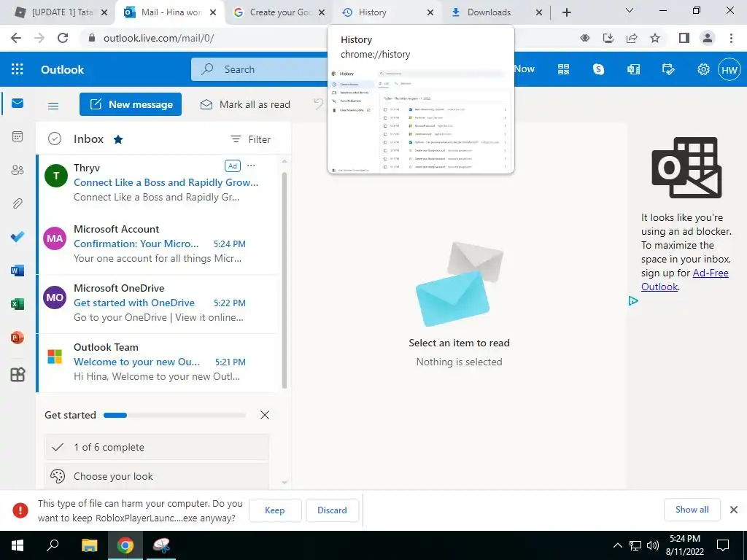
Task: Switch to the History tab
Action: click(x=388, y=12)
